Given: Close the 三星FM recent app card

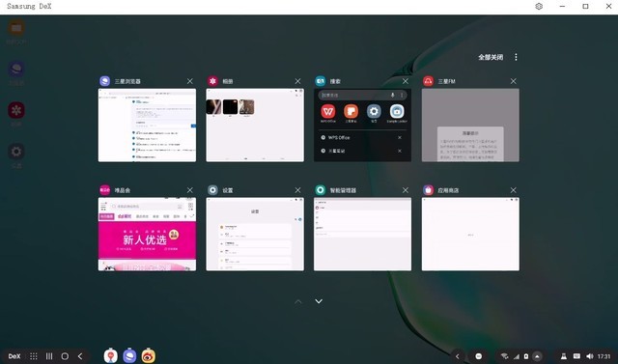Looking at the screenshot, I should click(514, 81).
